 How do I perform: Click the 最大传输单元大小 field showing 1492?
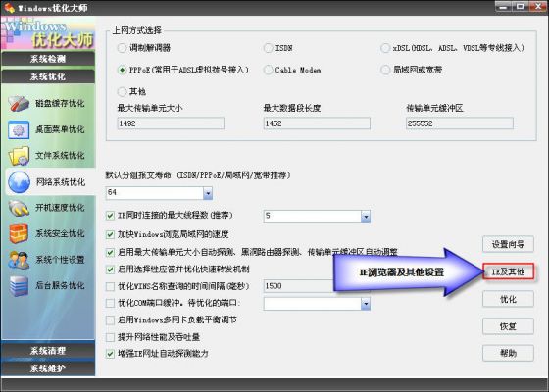171,123
